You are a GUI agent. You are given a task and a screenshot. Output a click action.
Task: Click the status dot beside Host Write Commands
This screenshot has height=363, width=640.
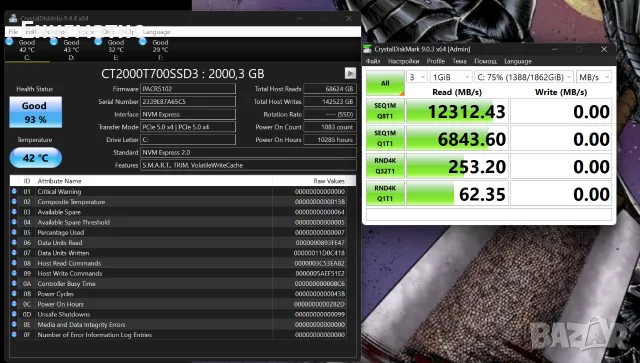click(x=14, y=273)
